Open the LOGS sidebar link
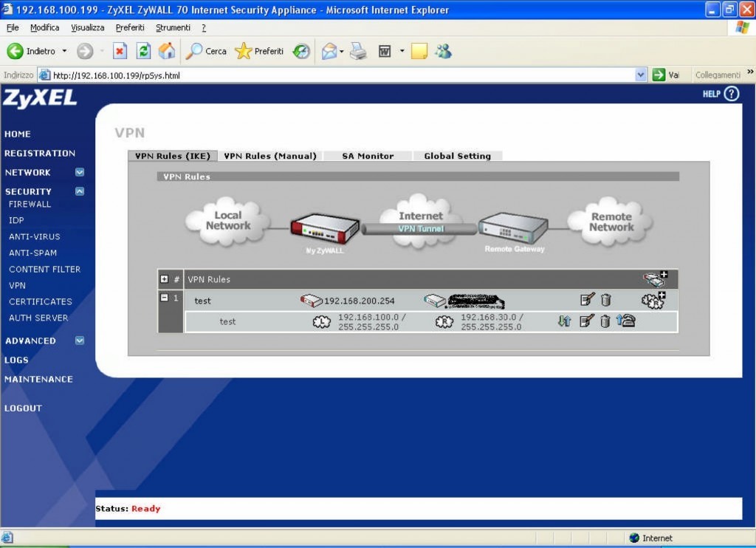Image resolution: width=756 pixels, height=548 pixels. 16,360
